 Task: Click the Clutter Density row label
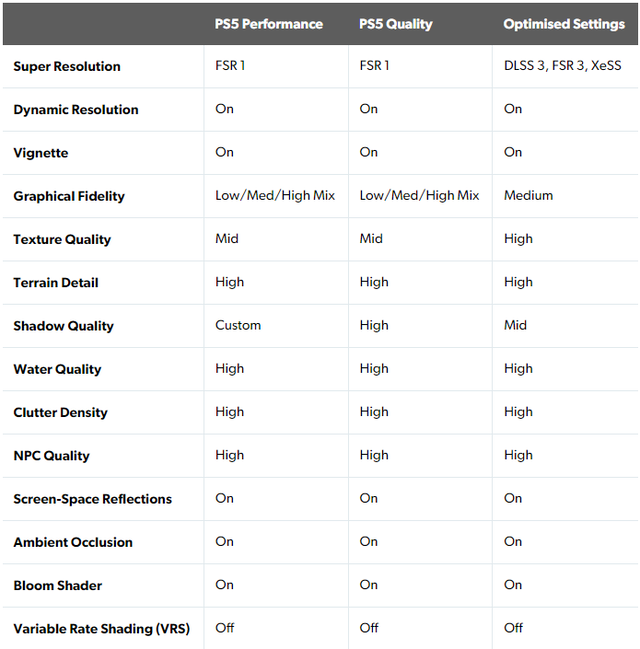(60, 412)
